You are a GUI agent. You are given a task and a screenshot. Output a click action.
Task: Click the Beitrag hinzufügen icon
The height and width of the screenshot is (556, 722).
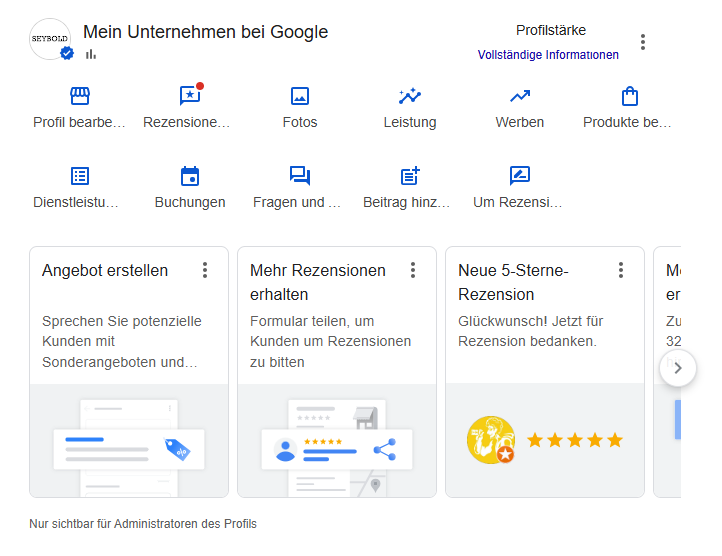coord(410,176)
